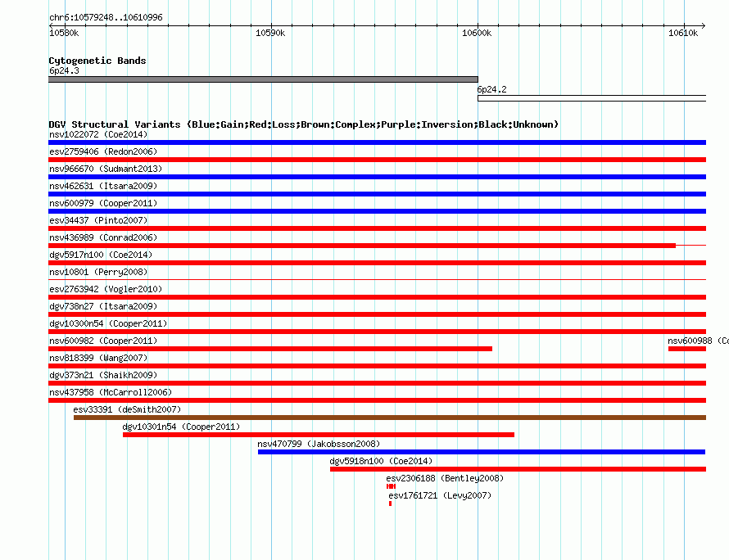Click the ruler's left arrow end
Image resolution: width=729 pixels, height=560 pixels.
tap(51, 25)
